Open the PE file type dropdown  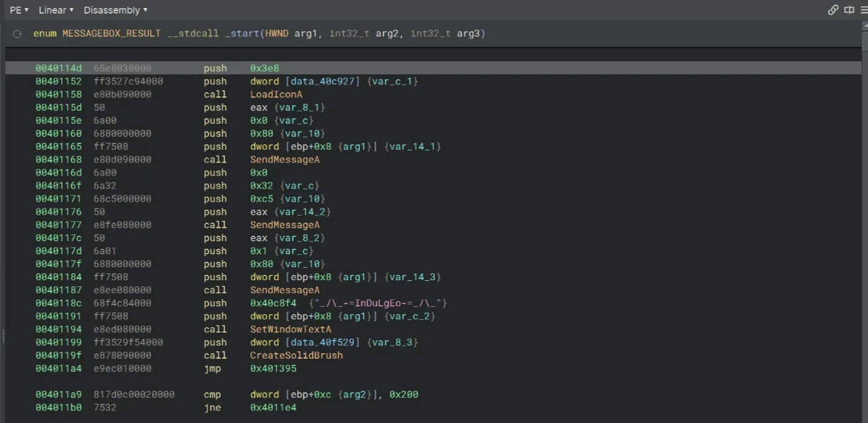19,10
